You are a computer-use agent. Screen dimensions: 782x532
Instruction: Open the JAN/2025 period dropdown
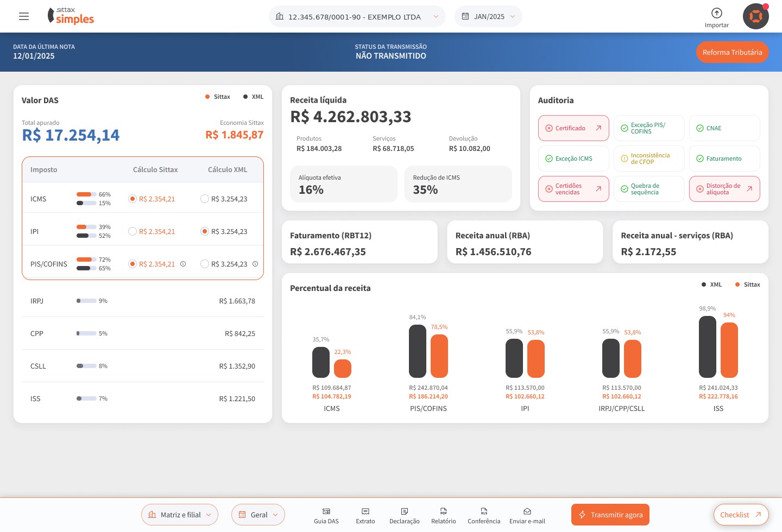tap(488, 16)
